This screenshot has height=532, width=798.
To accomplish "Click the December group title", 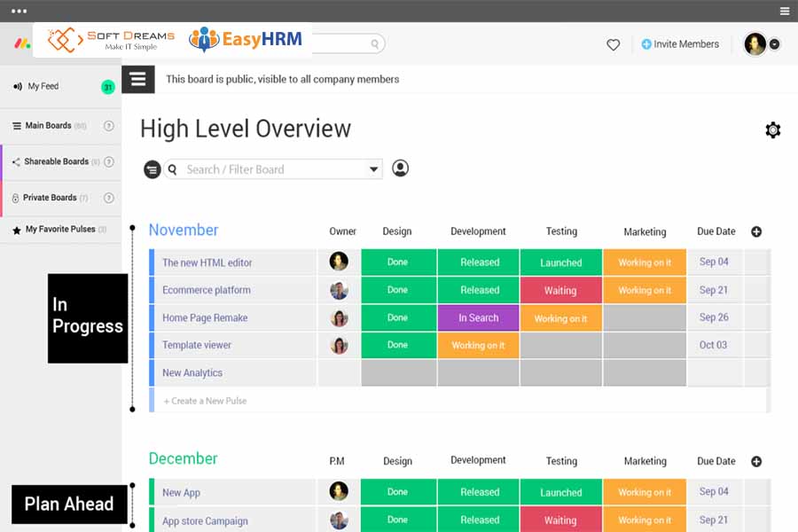I will point(183,458).
